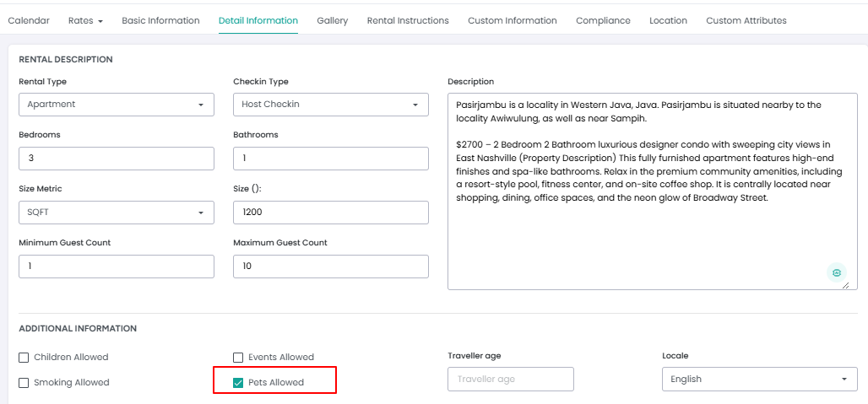Open the Rental Instructions tab

(x=408, y=20)
